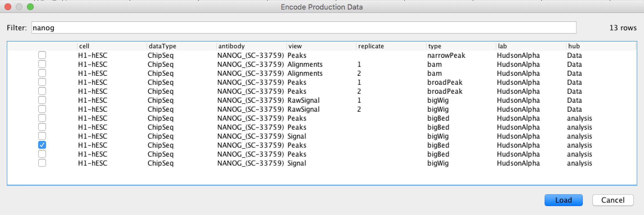Image resolution: width=644 pixels, height=215 pixels.
Task: Sort table by dataType column header
Action: (181, 46)
